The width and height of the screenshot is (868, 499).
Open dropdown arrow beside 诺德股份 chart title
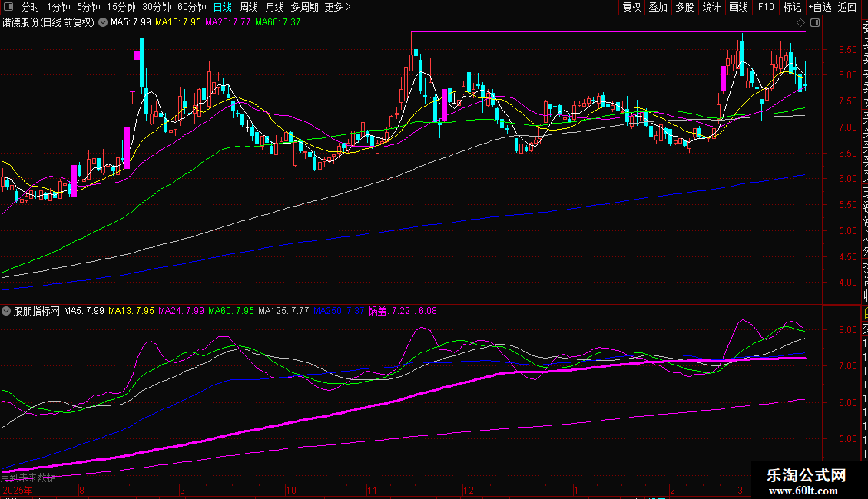click(101, 23)
